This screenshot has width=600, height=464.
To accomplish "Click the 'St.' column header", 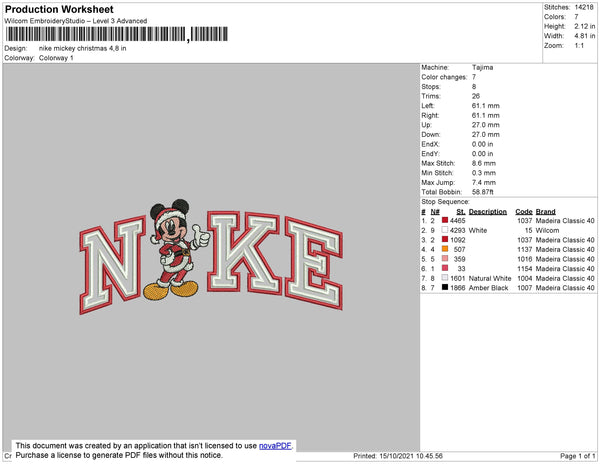I will click(x=461, y=212).
